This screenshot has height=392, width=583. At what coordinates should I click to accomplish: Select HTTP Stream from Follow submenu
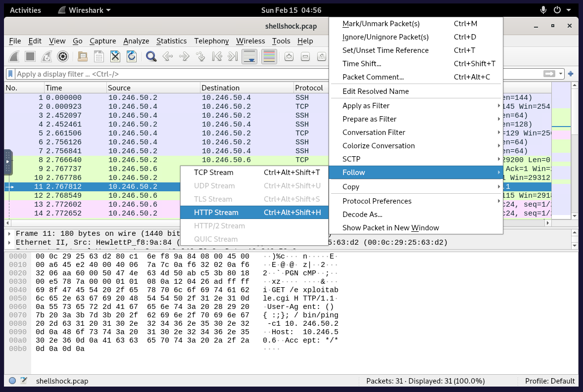pos(216,213)
